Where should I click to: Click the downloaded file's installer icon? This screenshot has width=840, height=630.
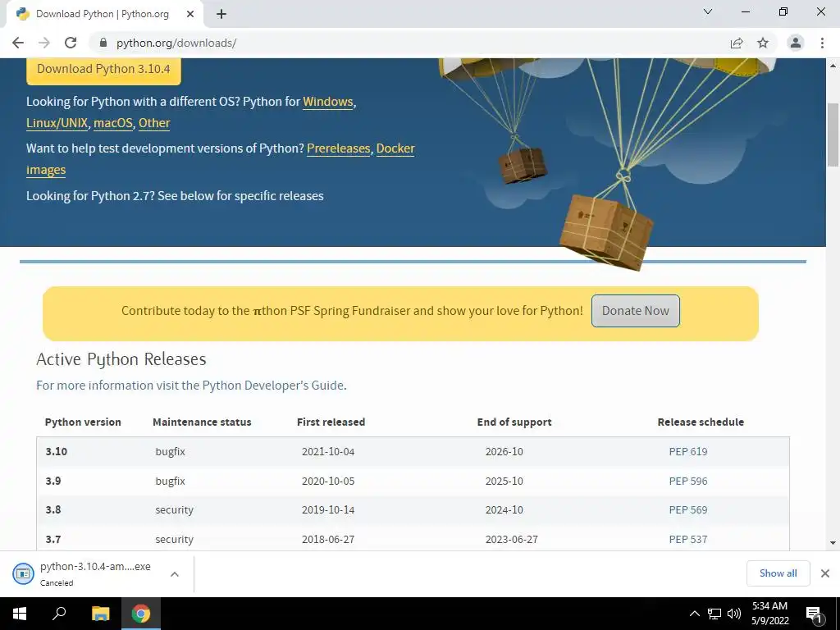tap(23, 573)
